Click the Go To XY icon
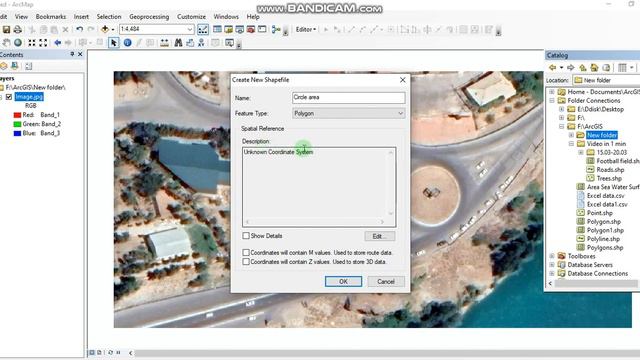640x360 pixels. [x=201, y=42]
